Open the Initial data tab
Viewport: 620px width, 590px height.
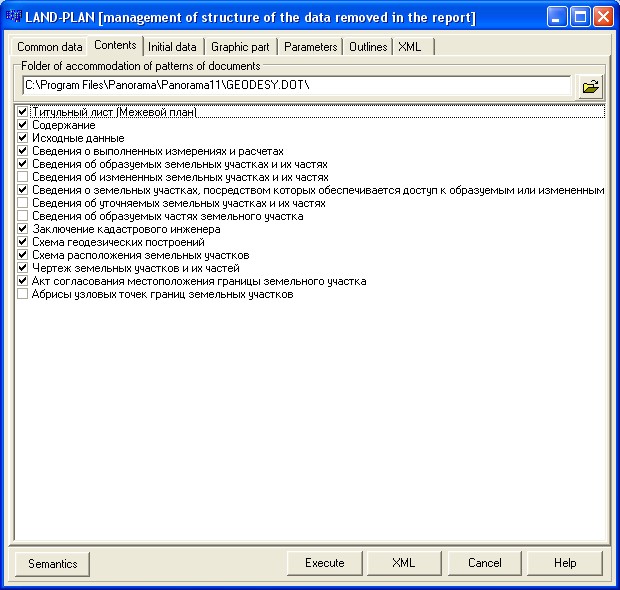point(172,47)
